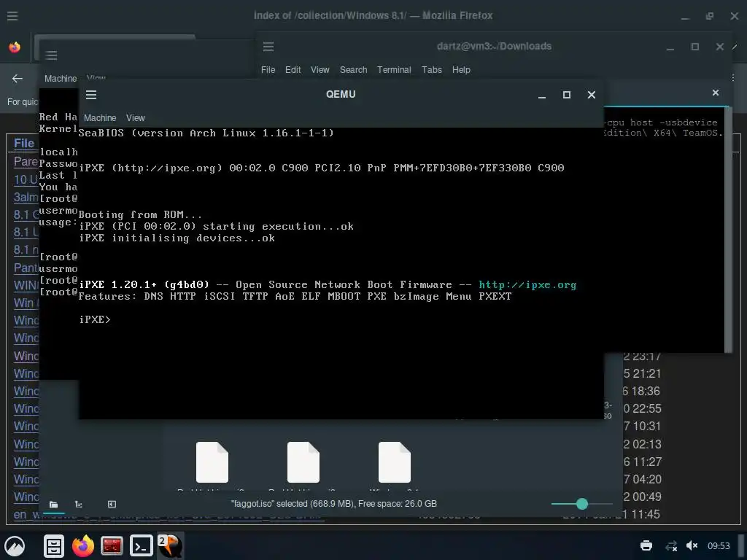The image size is (747, 560).
Task: Minimize the front QEMU window
Action: pos(542,95)
